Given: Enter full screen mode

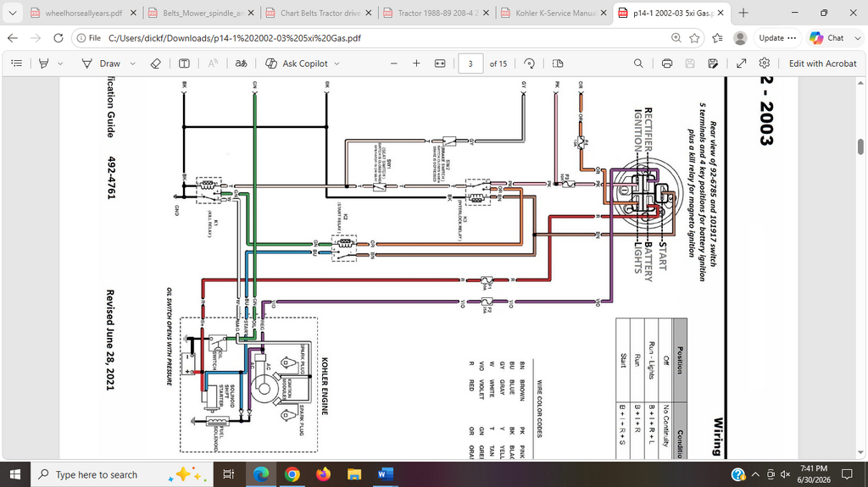Looking at the screenshot, I should (741, 64).
